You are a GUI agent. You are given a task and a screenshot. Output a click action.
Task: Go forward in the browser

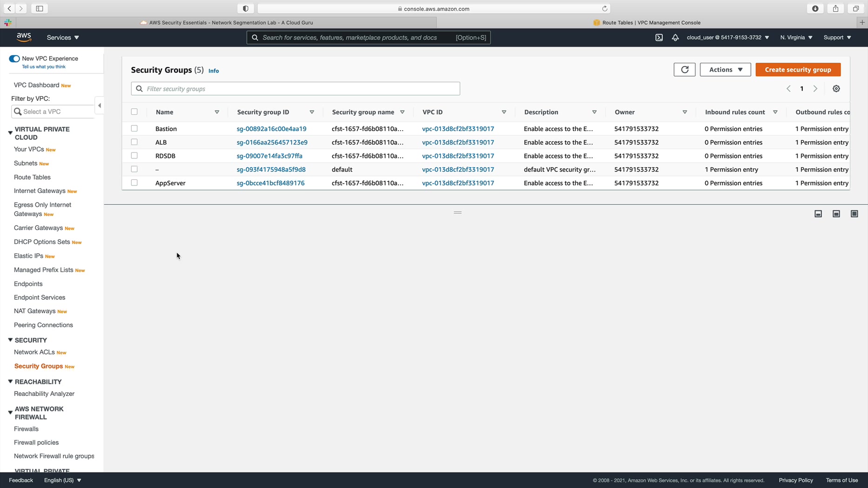(x=21, y=8)
